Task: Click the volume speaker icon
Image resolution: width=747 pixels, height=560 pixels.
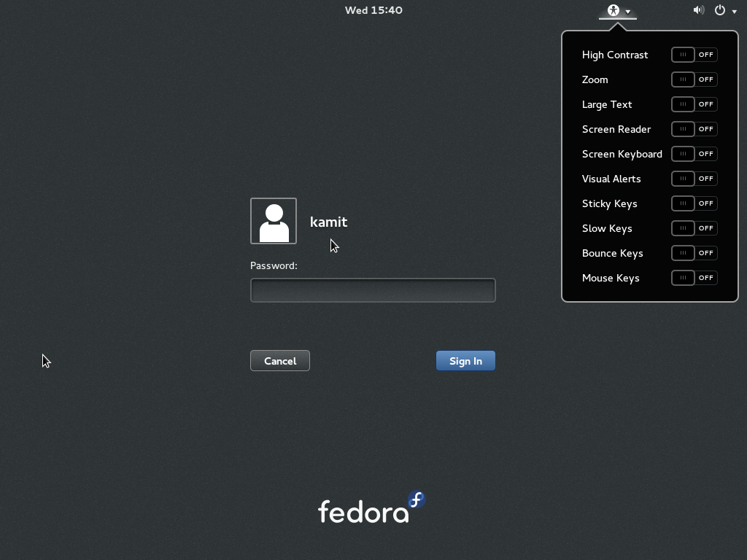Action: (698, 10)
